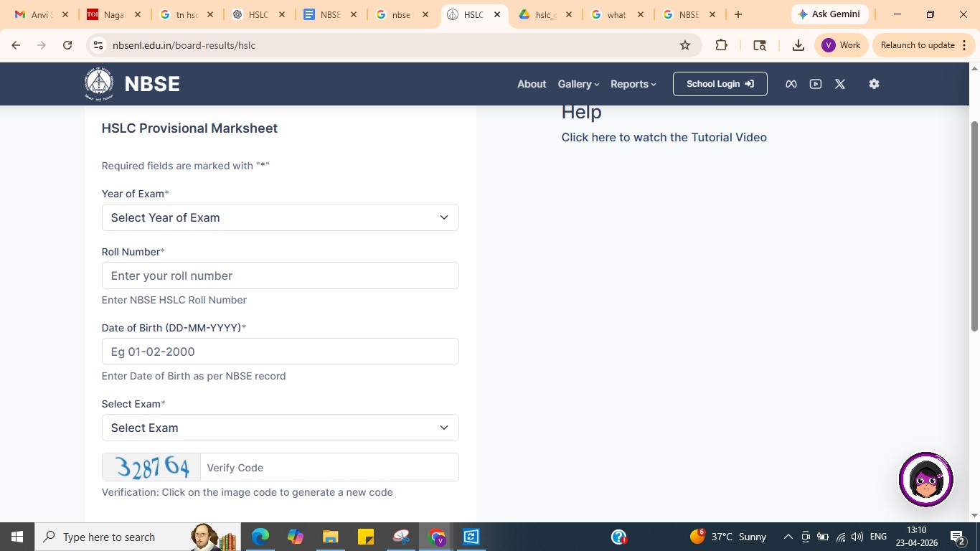Switch to the hslc_ Google Drive tab
This screenshot has height=551, width=980.
[x=545, y=14]
